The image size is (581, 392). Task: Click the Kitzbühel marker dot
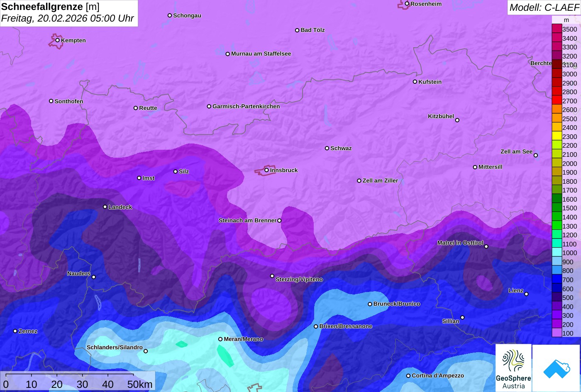(x=457, y=120)
